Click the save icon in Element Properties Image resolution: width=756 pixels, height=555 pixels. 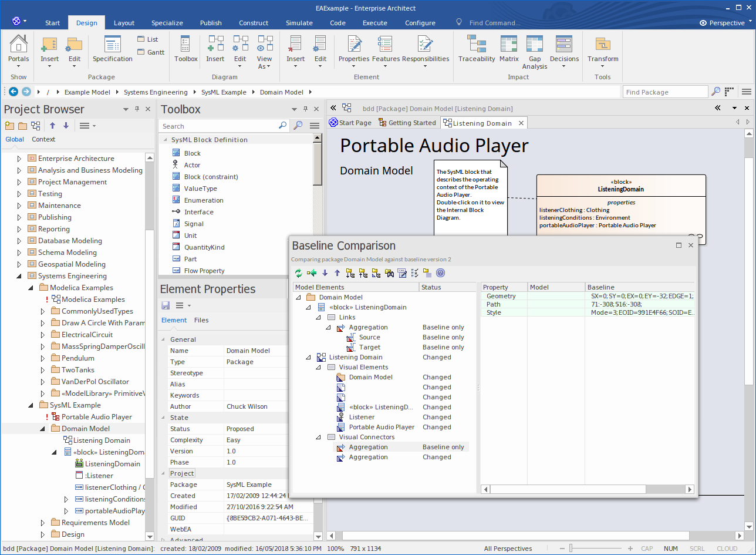pyautogui.click(x=166, y=305)
